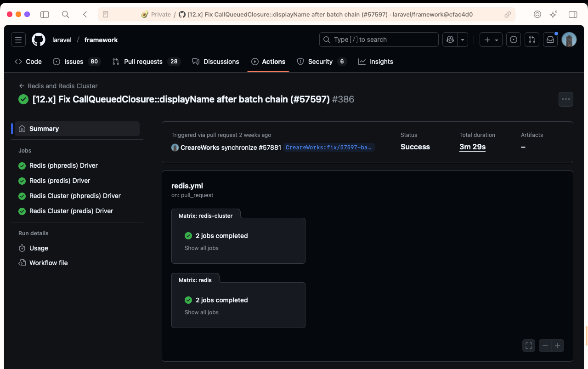
Task: Go back in browser history
Action: tap(85, 14)
